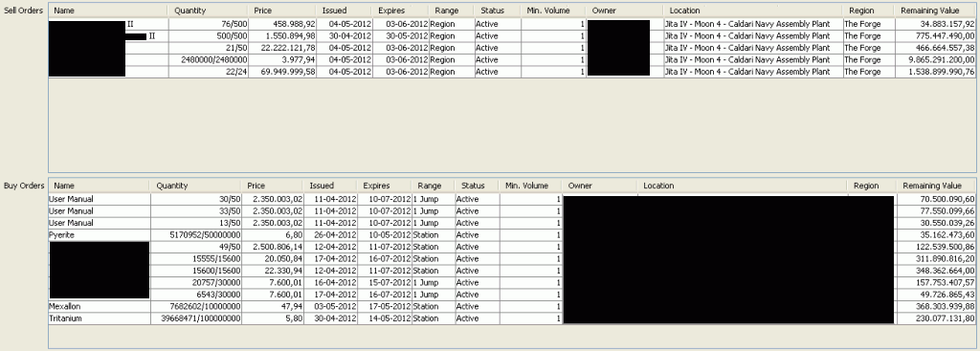Sort sell orders by Quantity column header
This screenshot has width=980, height=351.
click(x=208, y=11)
